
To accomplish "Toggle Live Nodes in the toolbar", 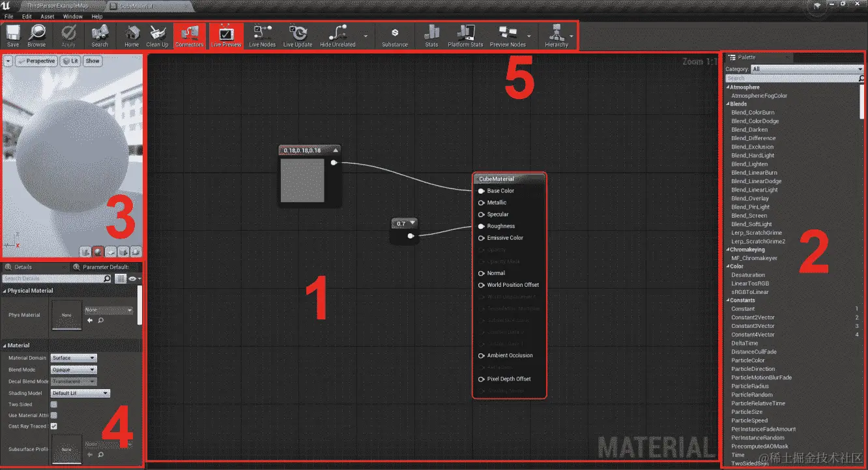I will [x=262, y=36].
